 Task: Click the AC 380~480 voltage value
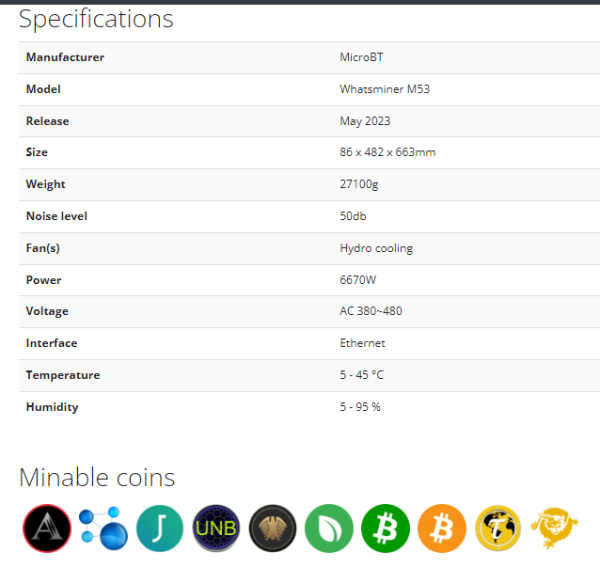[x=371, y=311]
